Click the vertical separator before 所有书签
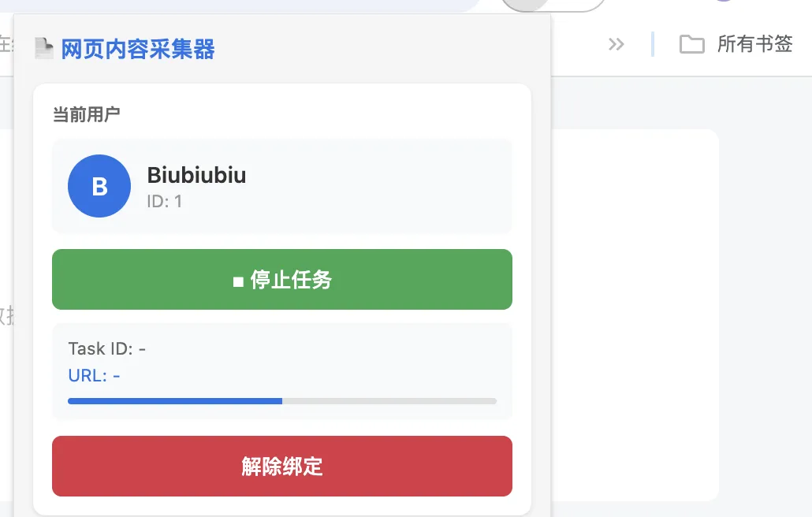The width and height of the screenshot is (812, 517). pos(653,44)
